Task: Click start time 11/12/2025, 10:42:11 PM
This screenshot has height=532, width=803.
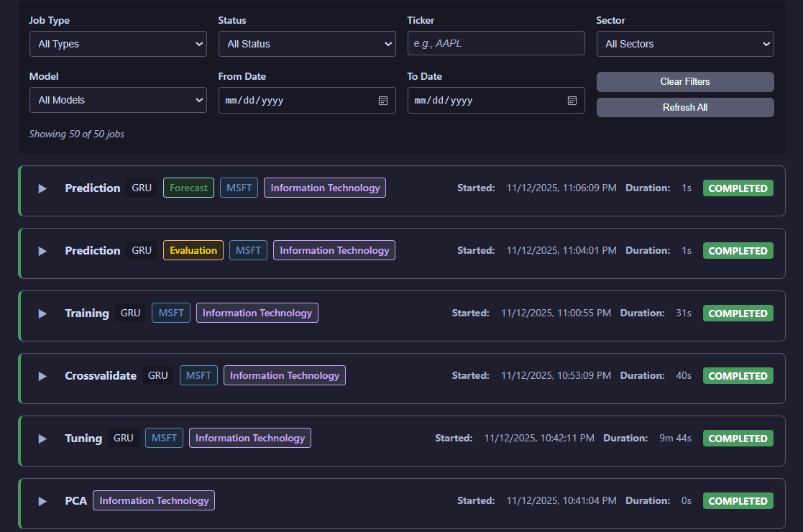Action: coord(539,439)
